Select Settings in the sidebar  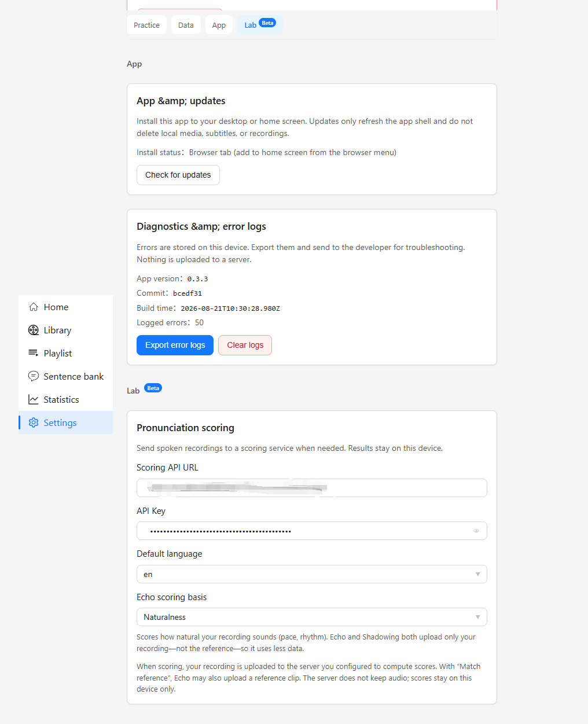[x=65, y=422]
